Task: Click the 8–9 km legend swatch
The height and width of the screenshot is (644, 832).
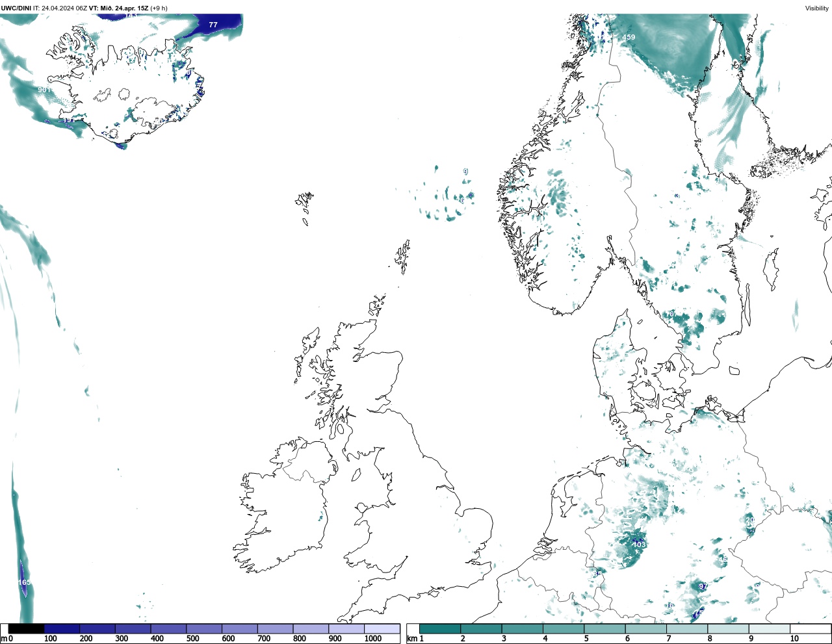Action: (728, 629)
